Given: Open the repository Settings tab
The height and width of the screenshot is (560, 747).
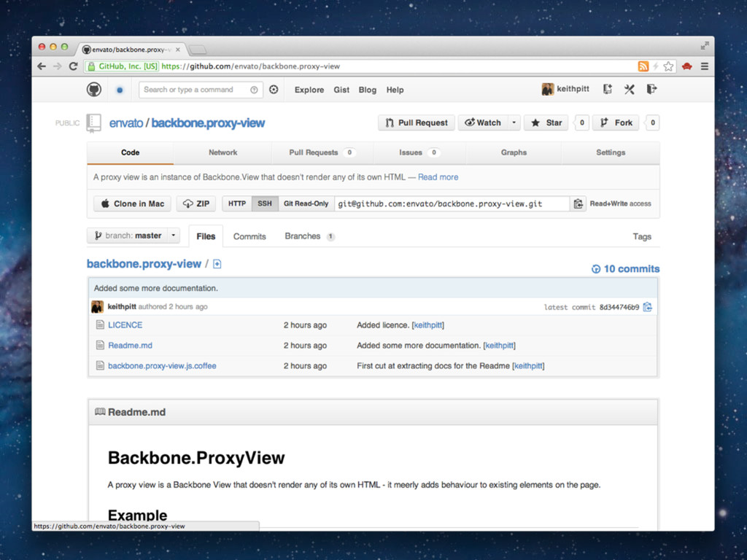Looking at the screenshot, I should (x=611, y=152).
